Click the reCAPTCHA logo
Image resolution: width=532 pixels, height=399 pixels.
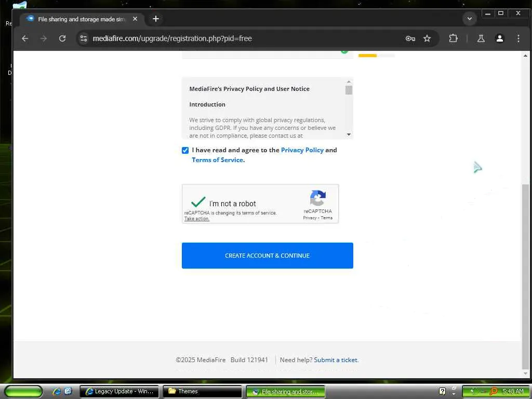[x=318, y=198]
